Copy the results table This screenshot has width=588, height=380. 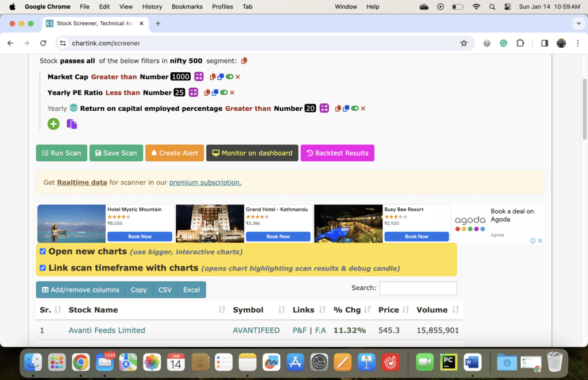[139, 290]
